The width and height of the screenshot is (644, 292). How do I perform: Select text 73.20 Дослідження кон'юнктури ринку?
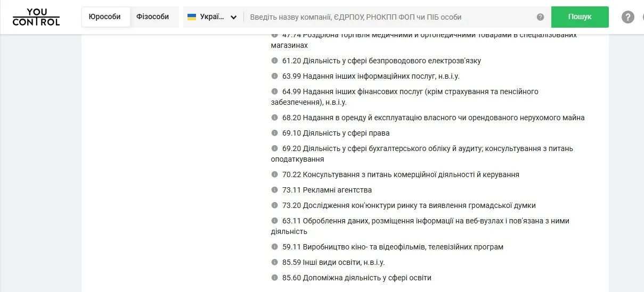point(409,205)
